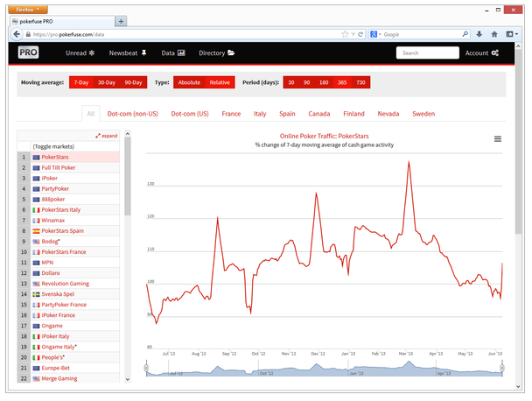Viewport: 532px width, 401px height.
Task: Open the Directory section
Action: tap(216, 53)
